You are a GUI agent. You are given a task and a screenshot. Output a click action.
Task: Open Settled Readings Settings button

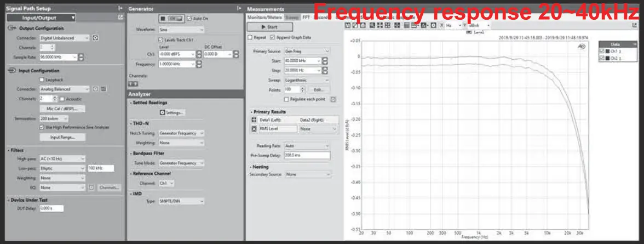[x=172, y=112]
